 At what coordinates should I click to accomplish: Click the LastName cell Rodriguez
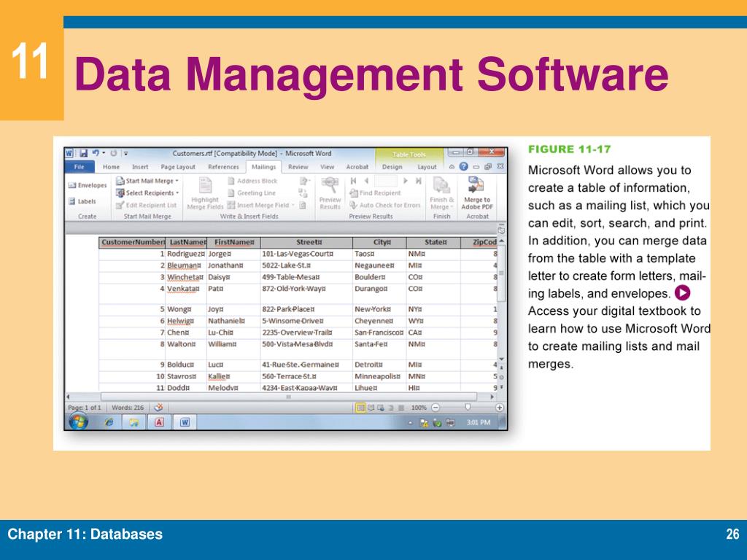click(x=186, y=254)
